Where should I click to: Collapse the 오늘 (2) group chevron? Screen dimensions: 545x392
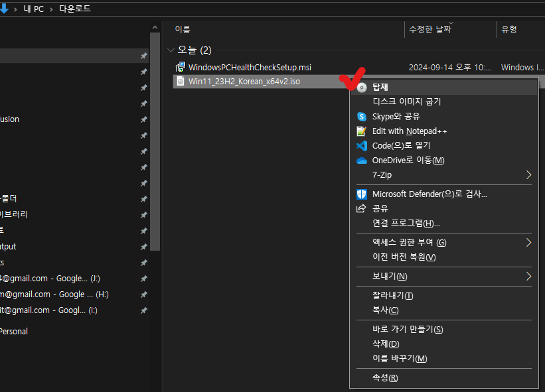tap(171, 50)
